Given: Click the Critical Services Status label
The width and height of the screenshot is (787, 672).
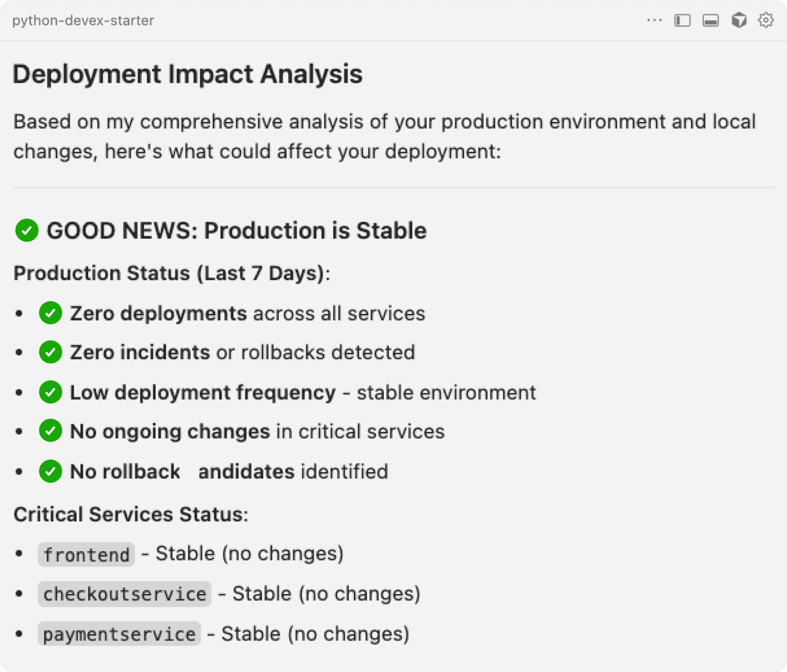Looking at the screenshot, I should click(131, 514).
